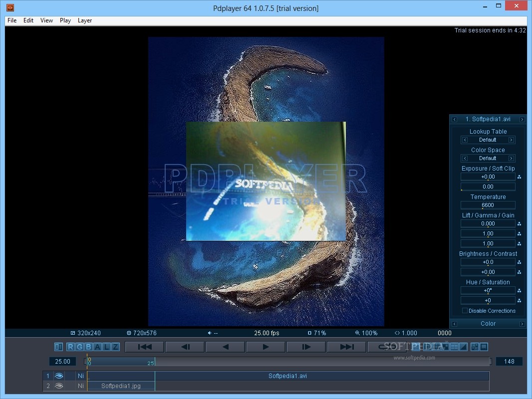Open the View menu

pyautogui.click(x=46, y=20)
